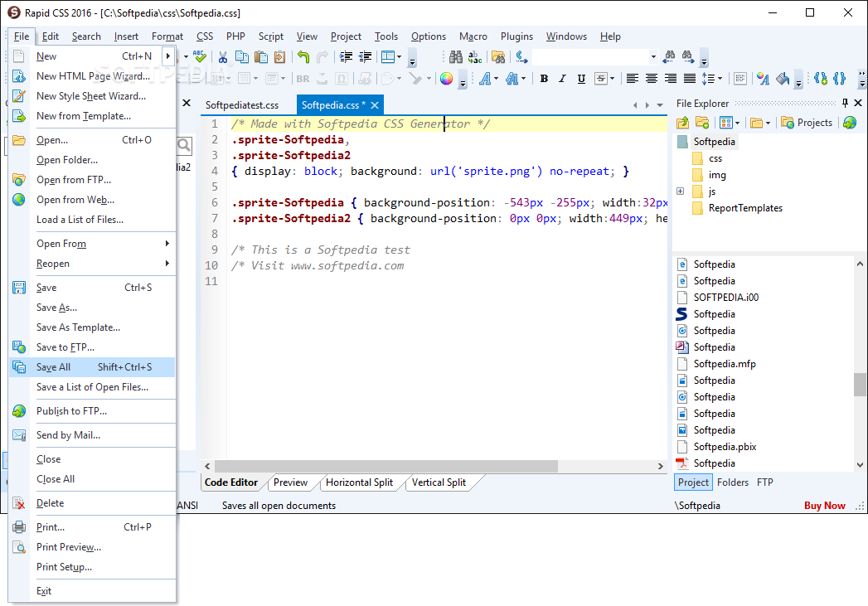Open the Folders tab in File Explorer

pos(732,482)
